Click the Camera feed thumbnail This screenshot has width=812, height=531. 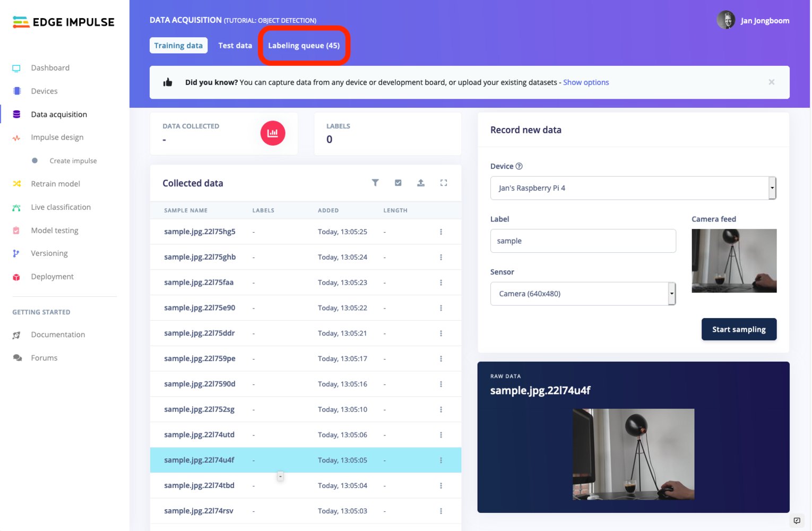[734, 261]
